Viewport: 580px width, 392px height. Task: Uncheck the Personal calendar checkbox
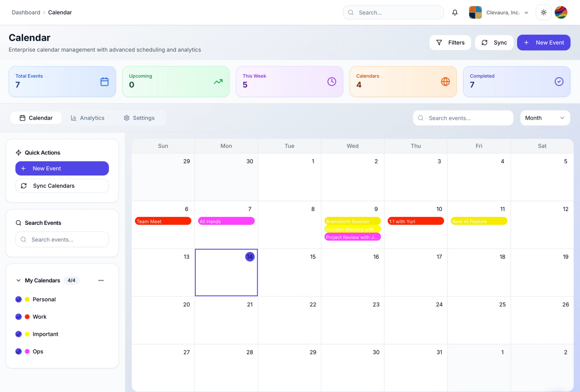tap(18, 299)
